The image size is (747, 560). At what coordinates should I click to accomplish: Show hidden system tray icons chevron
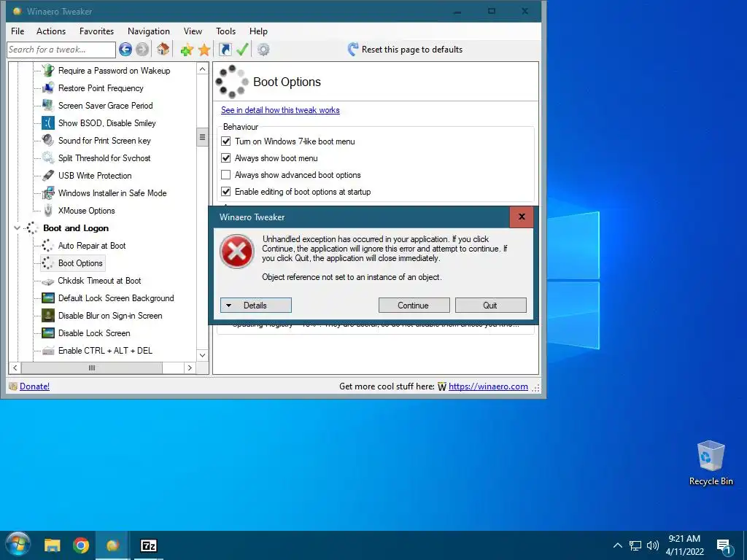coord(617,545)
